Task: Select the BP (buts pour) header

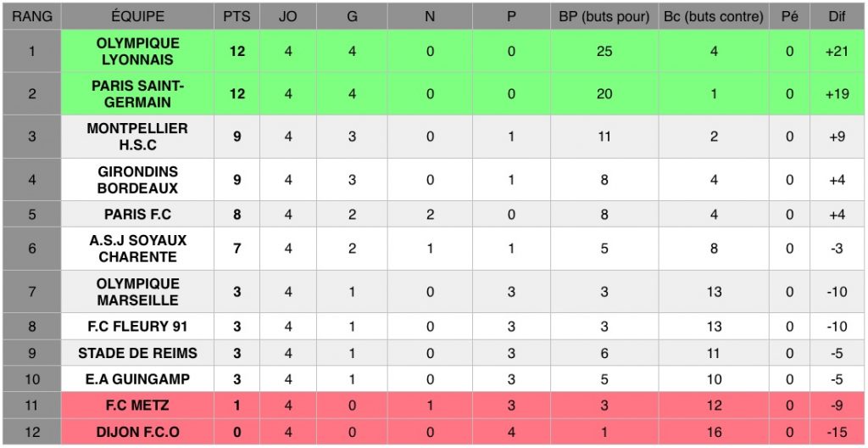Action: (604, 16)
